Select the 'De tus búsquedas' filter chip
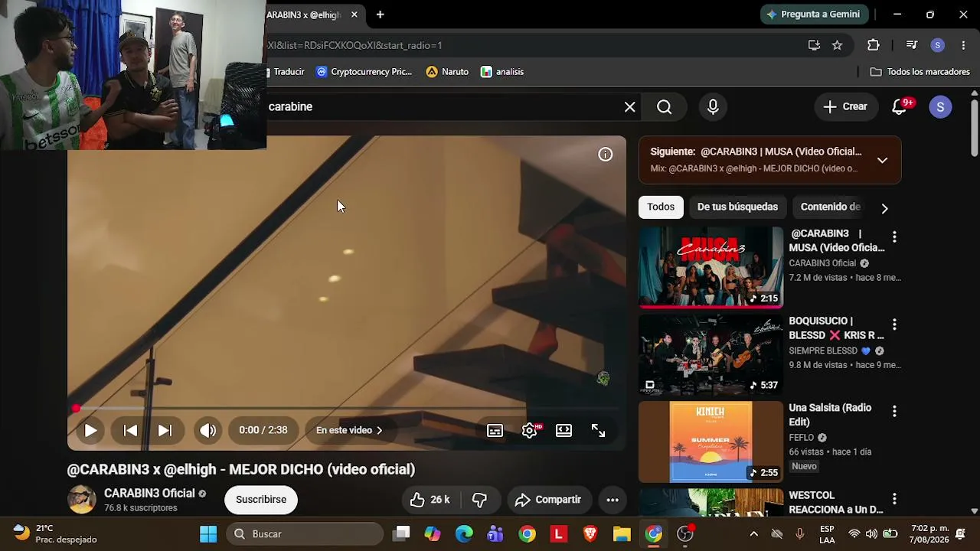 click(737, 207)
